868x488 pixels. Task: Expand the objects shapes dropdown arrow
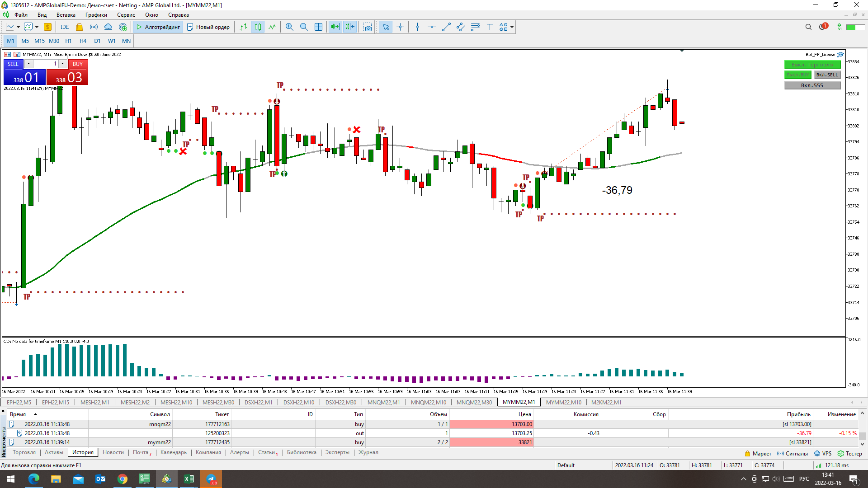point(512,27)
